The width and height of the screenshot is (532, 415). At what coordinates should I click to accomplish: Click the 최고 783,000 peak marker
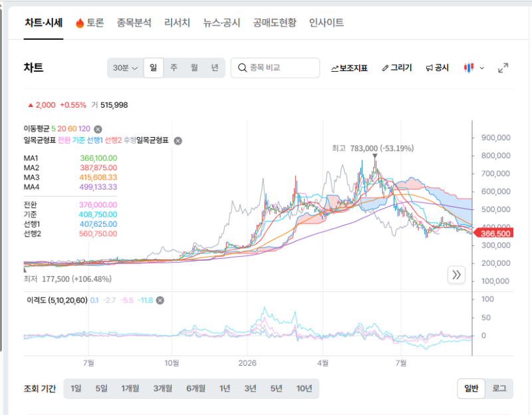click(374, 156)
